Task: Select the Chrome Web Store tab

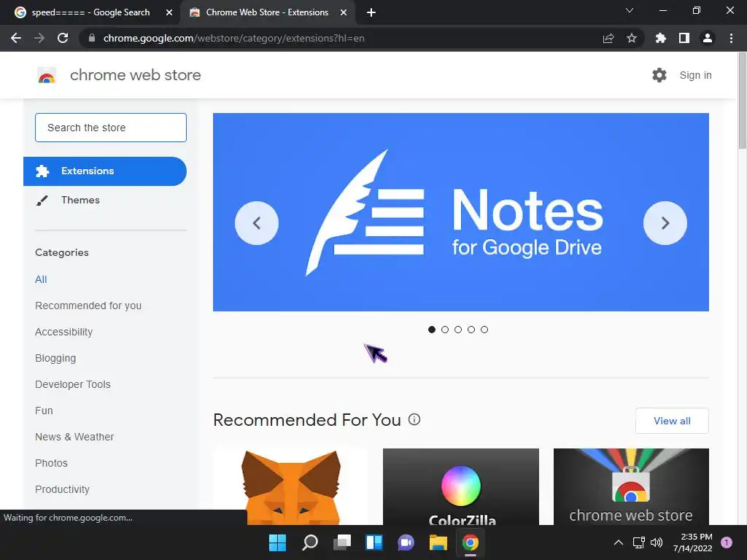Action: (x=267, y=12)
